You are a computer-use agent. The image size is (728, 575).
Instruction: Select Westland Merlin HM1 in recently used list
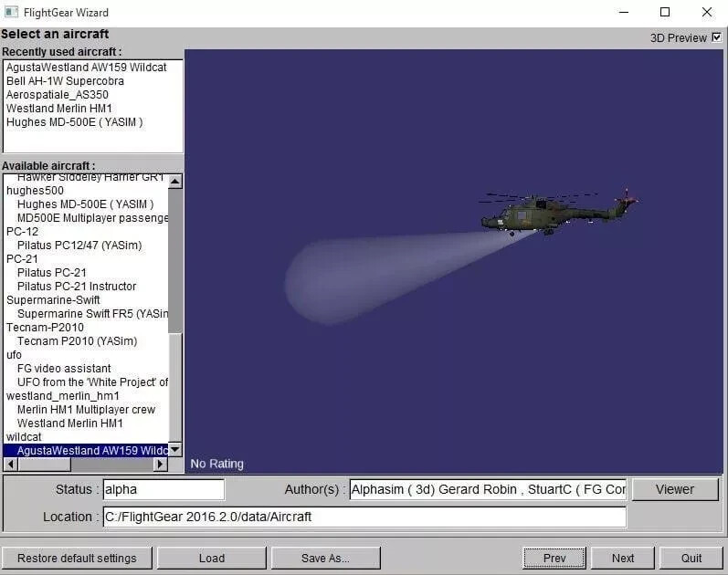pos(59,109)
